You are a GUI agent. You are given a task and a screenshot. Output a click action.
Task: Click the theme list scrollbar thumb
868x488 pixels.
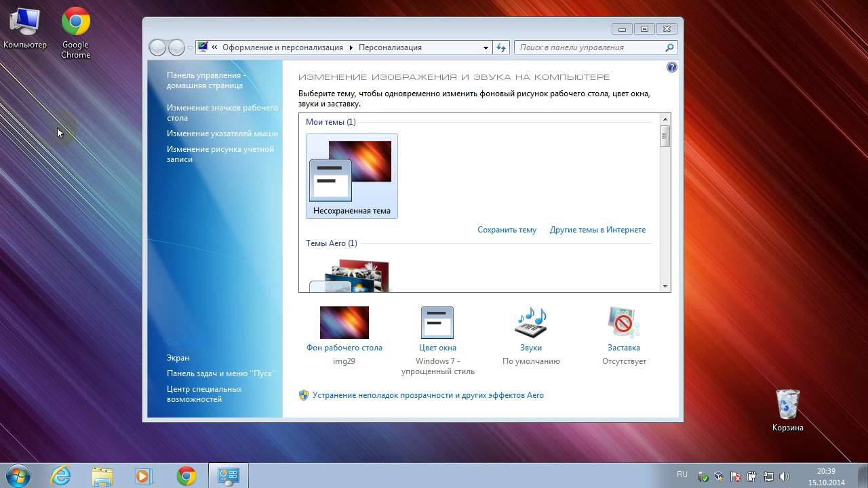665,136
